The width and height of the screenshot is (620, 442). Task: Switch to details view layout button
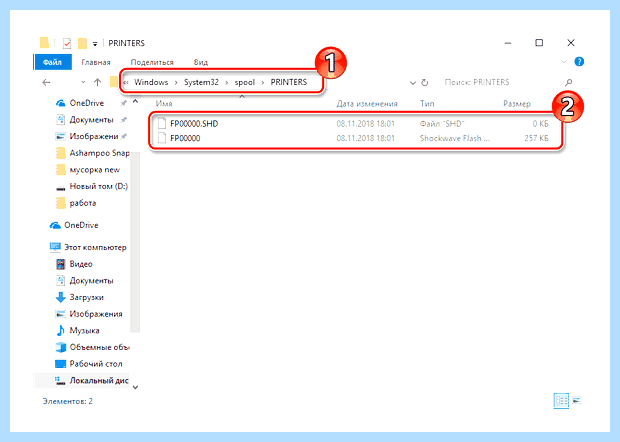[x=561, y=400]
